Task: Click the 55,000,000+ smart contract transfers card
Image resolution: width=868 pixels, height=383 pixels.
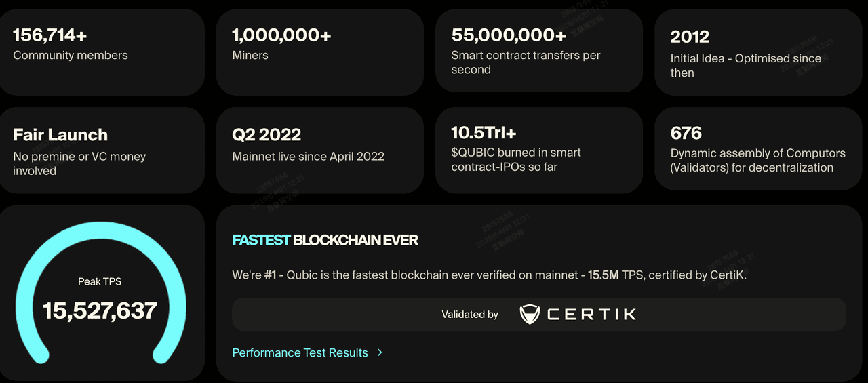Action: (x=538, y=51)
